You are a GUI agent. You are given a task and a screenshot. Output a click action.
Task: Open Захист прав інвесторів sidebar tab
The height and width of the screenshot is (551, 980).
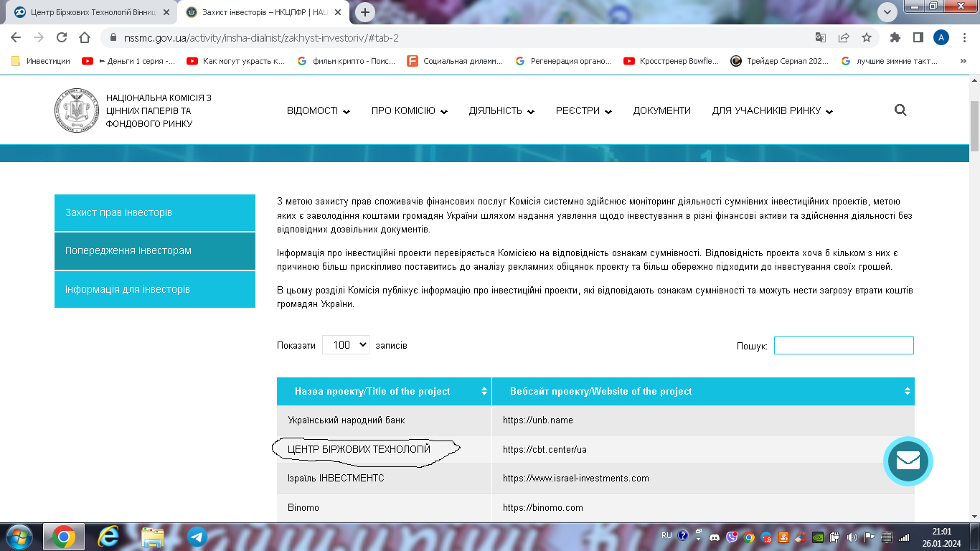pyautogui.click(x=155, y=212)
